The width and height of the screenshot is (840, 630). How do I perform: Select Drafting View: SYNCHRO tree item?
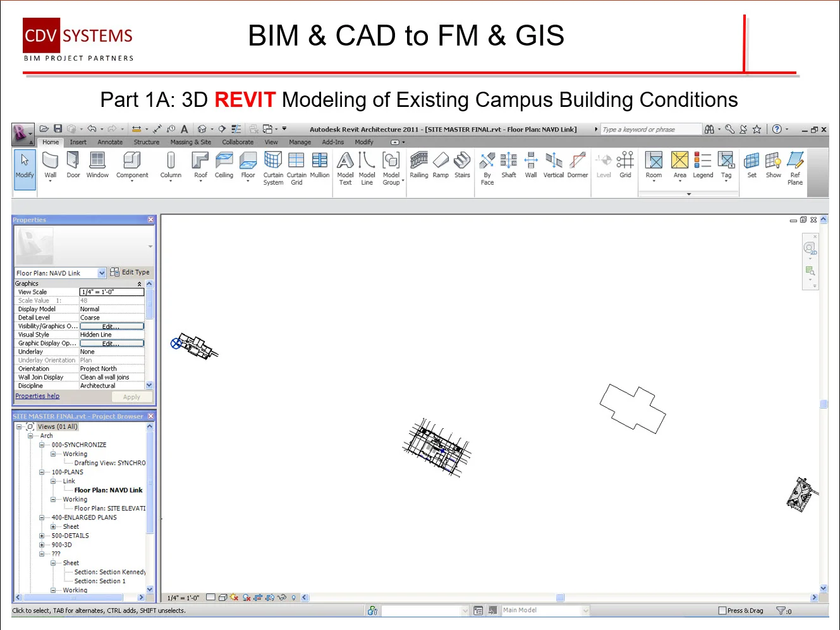110,463
